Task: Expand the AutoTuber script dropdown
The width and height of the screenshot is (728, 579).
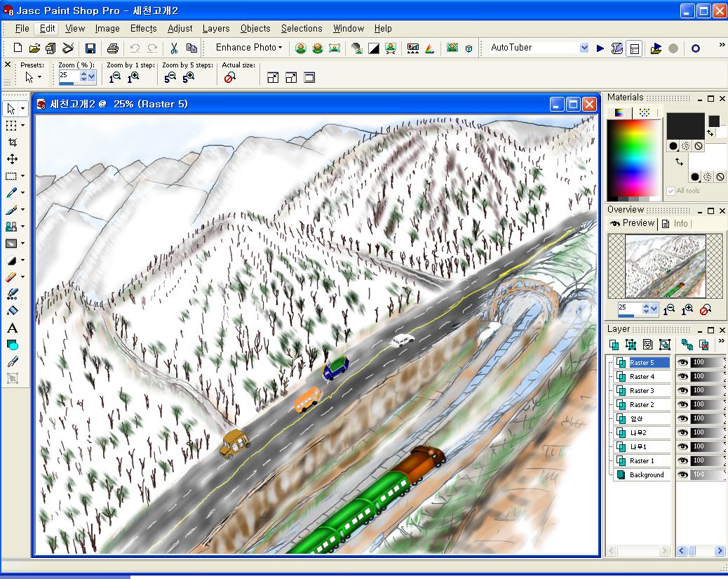Action: (x=584, y=48)
